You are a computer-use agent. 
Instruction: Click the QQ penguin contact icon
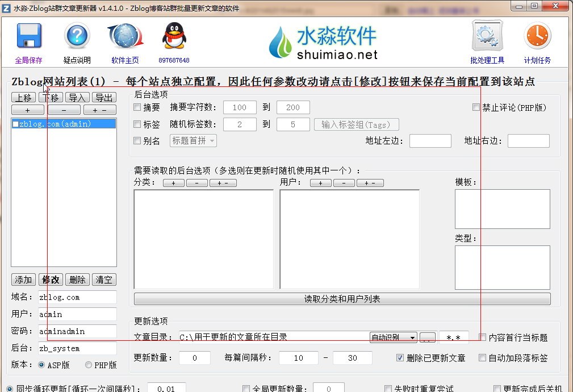click(174, 36)
